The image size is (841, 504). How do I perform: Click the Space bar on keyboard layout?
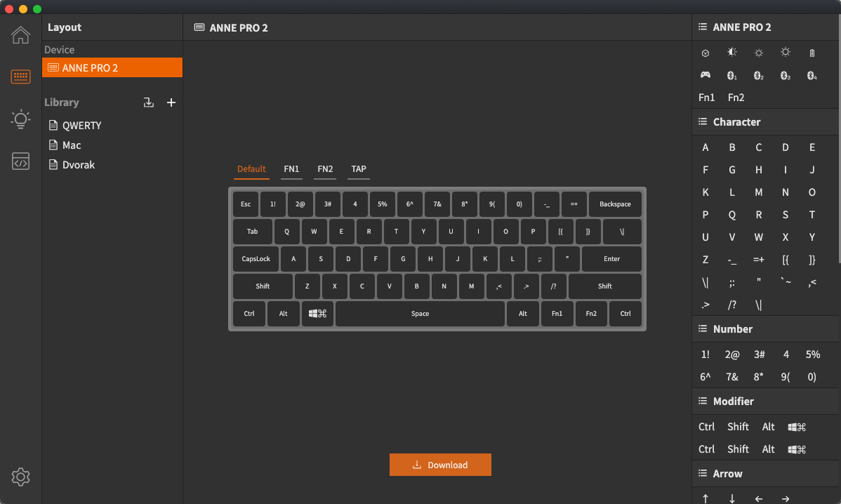tap(420, 314)
